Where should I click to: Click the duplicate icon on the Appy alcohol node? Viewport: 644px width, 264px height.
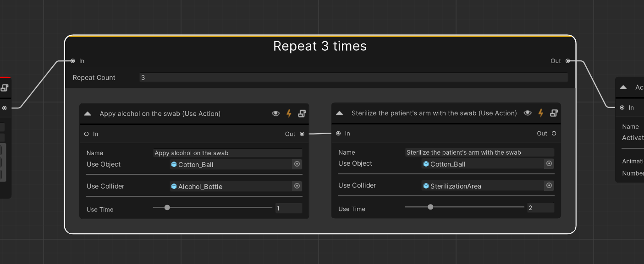coord(302,113)
